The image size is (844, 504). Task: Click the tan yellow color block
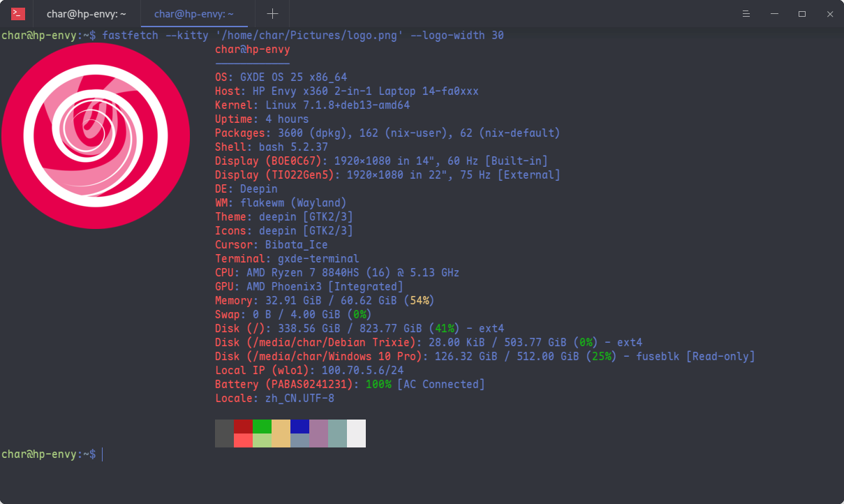[x=281, y=433]
